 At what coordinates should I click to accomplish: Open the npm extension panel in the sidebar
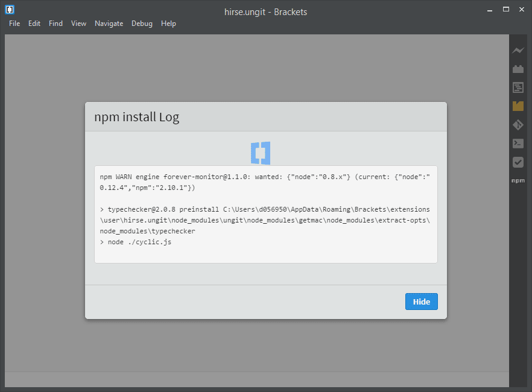pos(518,180)
